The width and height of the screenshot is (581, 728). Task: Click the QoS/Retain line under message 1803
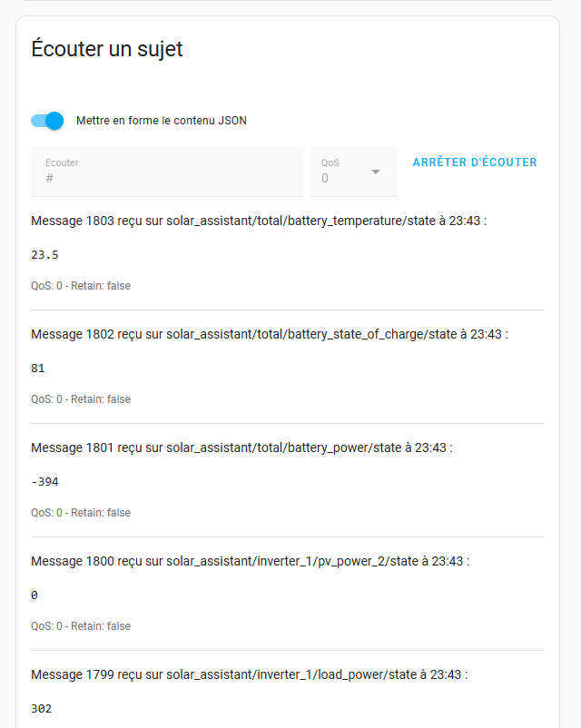click(81, 286)
